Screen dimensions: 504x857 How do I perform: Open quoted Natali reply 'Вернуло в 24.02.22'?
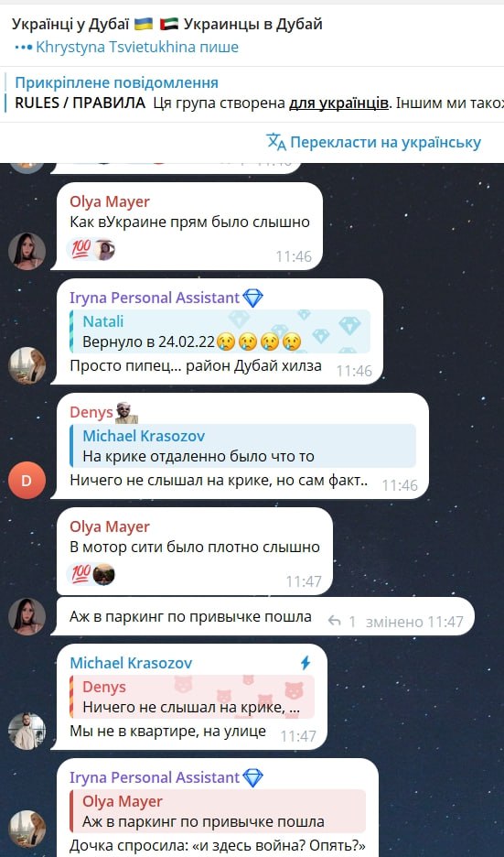[x=220, y=331]
